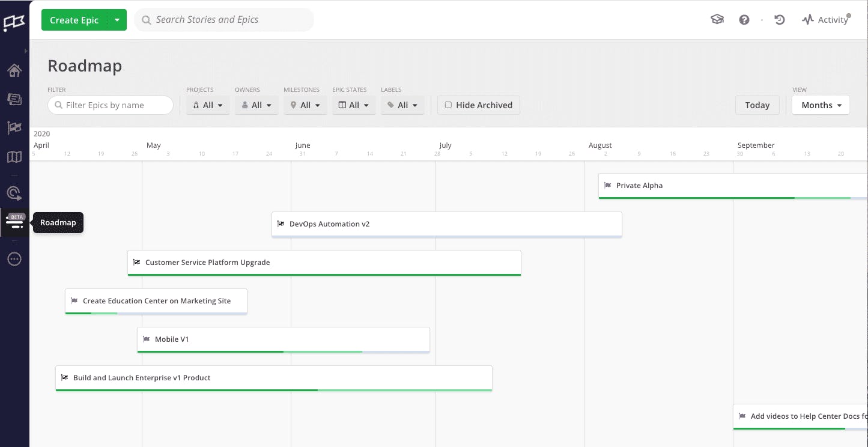Open the Epics flag icon in sidebar
Image resolution: width=868 pixels, height=447 pixels.
pyautogui.click(x=14, y=127)
